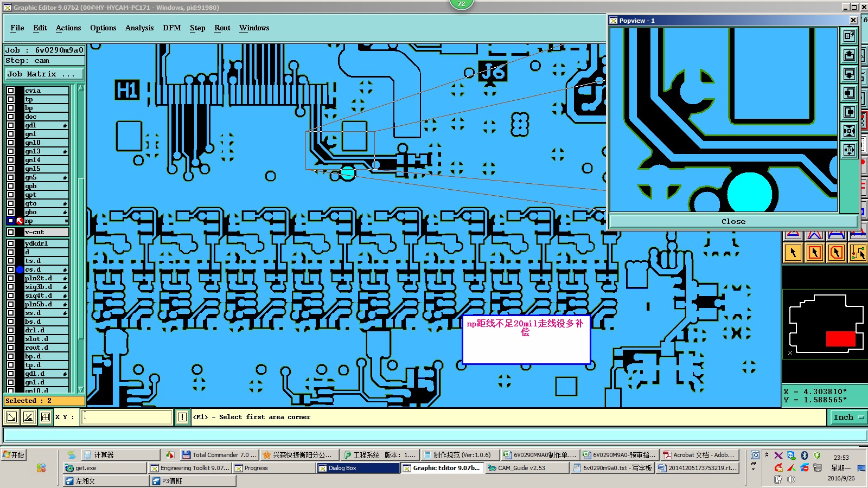Open the Windows Start button
The height and width of the screenshot is (488, 868).
[x=14, y=455]
